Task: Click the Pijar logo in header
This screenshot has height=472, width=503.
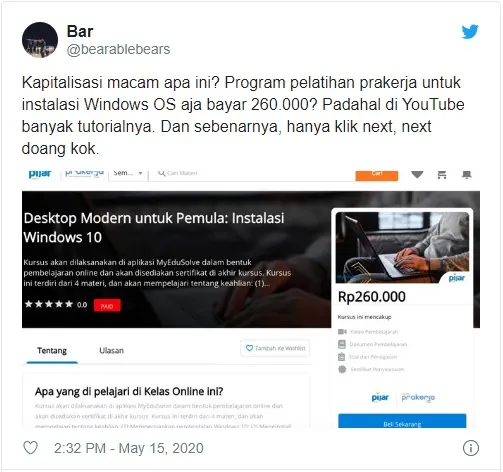Action: (40, 174)
